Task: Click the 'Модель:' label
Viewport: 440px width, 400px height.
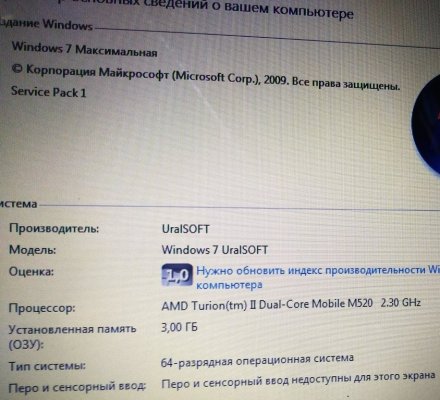Action: pos(33,250)
